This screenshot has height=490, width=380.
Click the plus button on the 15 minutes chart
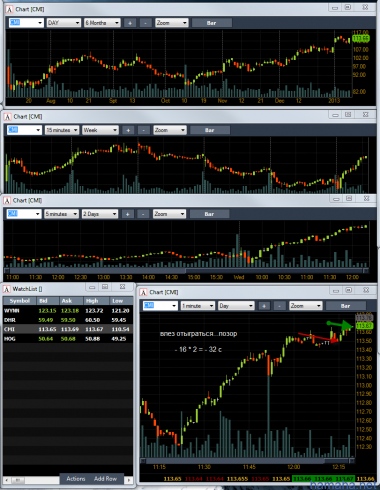click(x=128, y=130)
